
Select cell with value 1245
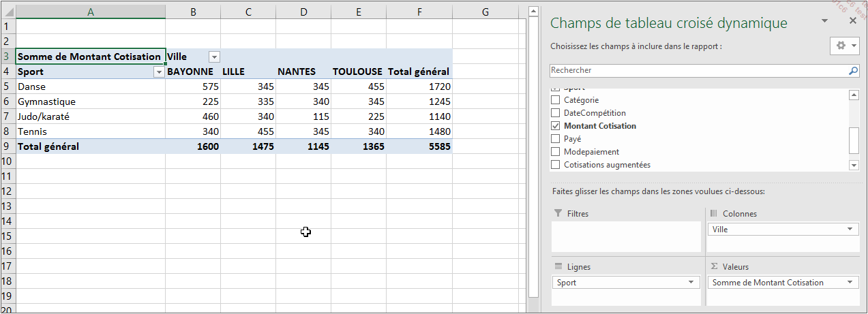419,101
